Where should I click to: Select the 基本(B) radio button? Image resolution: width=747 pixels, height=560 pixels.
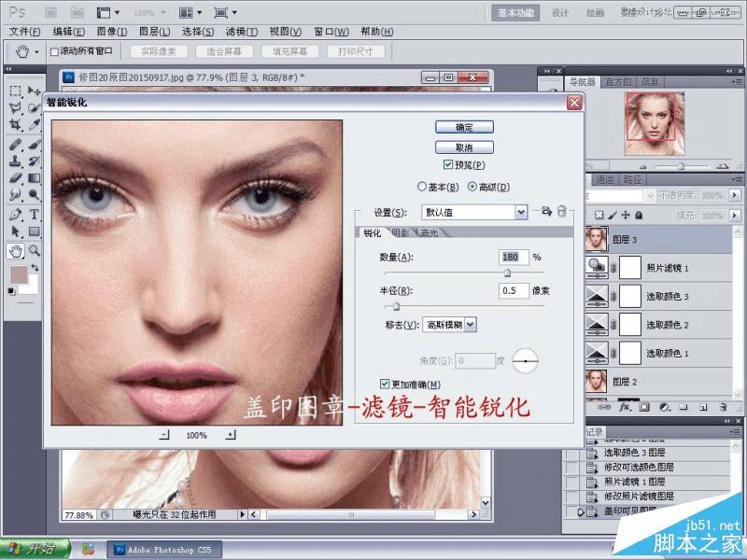tap(421, 187)
